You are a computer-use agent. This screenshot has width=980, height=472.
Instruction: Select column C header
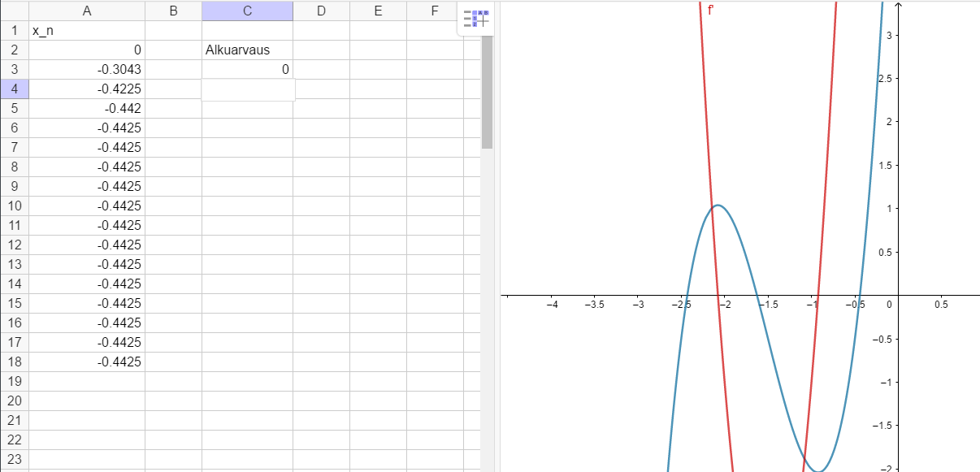(247, 11)
